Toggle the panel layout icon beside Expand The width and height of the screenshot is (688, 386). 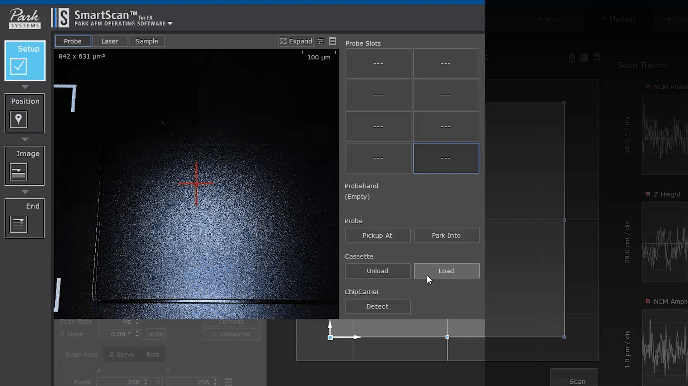[x=333, y=41]
